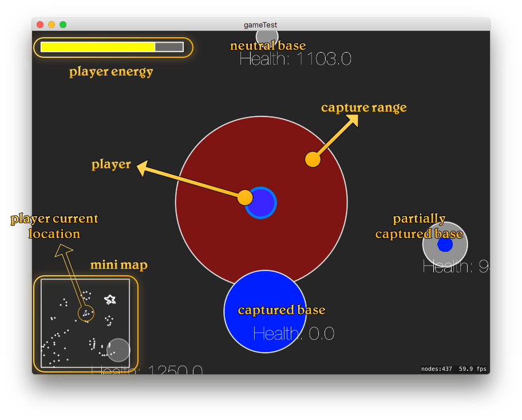This screenshot has width=522, height=420.
Task: Click the player character blue circle
Action: pyautogui.click(x=260, y=203)
